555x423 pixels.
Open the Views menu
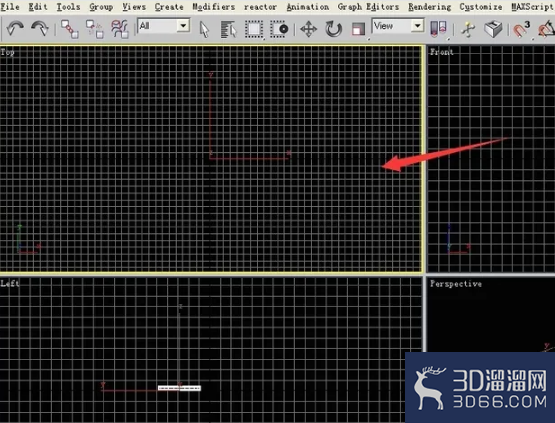(x=134, y=7)
